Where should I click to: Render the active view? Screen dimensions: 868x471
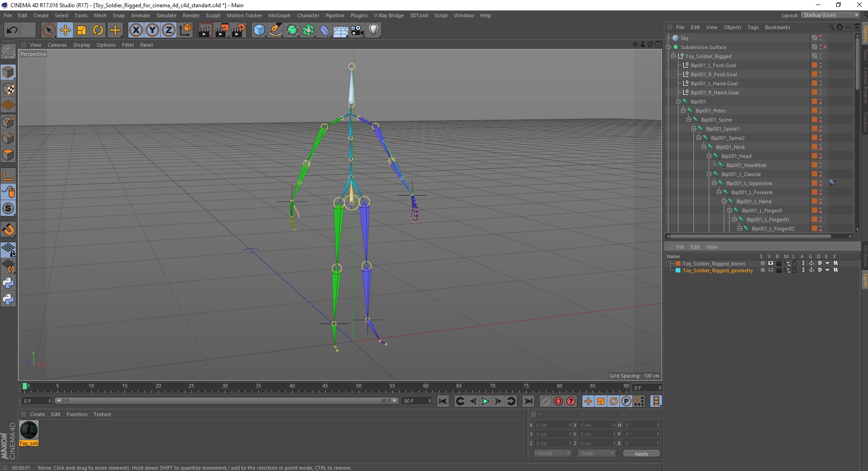tap(205, 30)
